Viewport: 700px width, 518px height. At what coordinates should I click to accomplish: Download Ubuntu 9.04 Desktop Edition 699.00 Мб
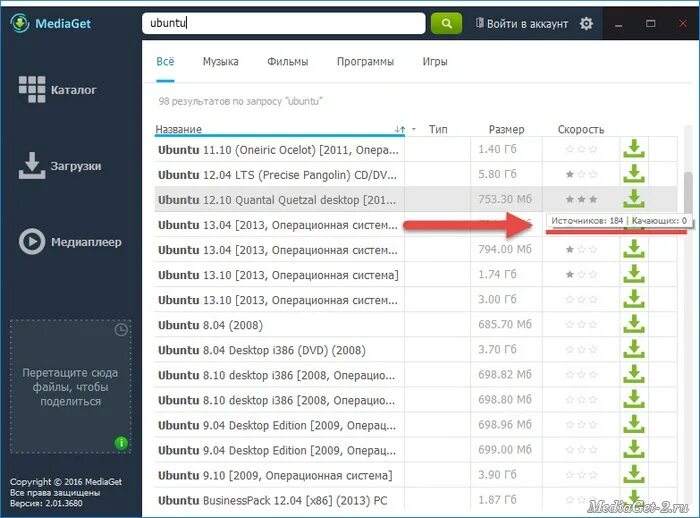(634, 449)
